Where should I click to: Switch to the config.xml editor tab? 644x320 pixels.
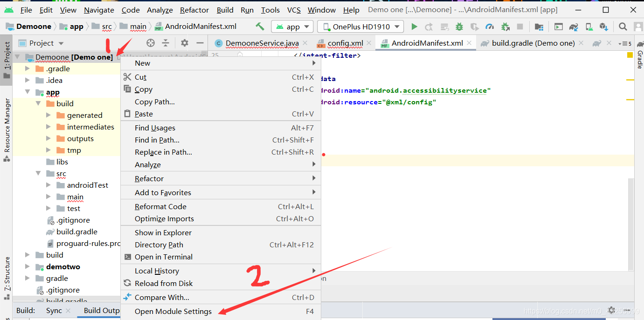[x=344, y=43]
